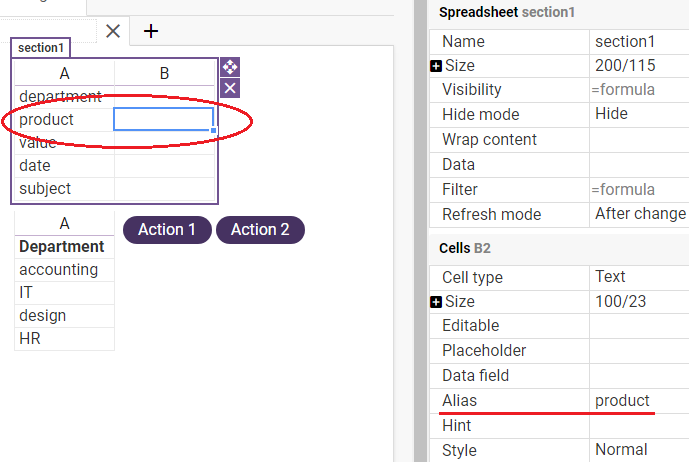Click the Filter formula field
Image resolution: width=689 pixels, height=462 pixels.
tap(639, 189)
